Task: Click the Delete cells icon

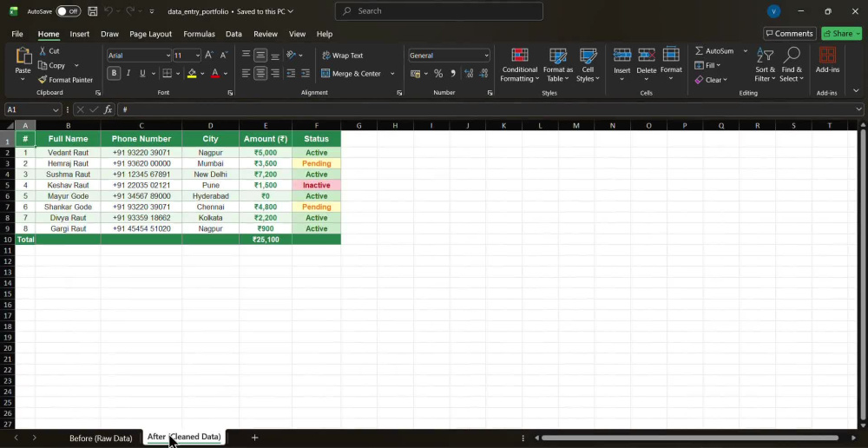Action: pos(646,55)
